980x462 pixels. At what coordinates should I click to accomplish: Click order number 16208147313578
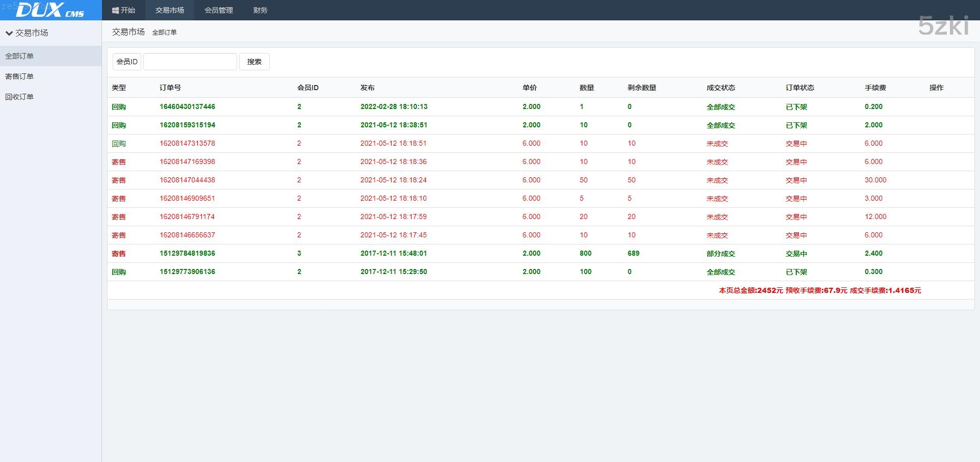[187, 143]
